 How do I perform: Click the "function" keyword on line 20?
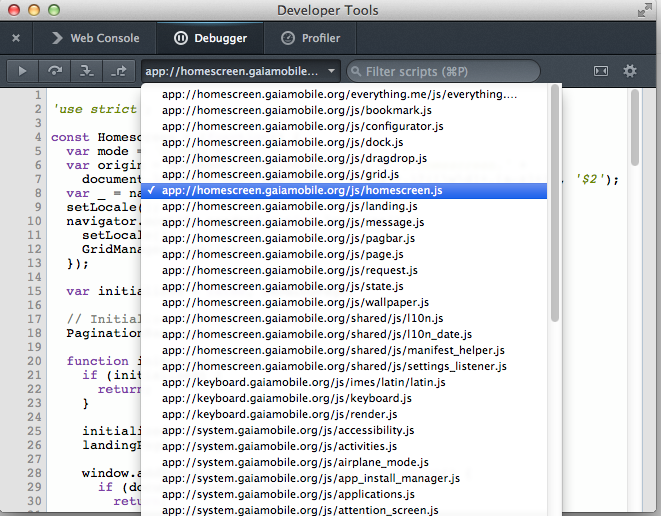[97, 361]
